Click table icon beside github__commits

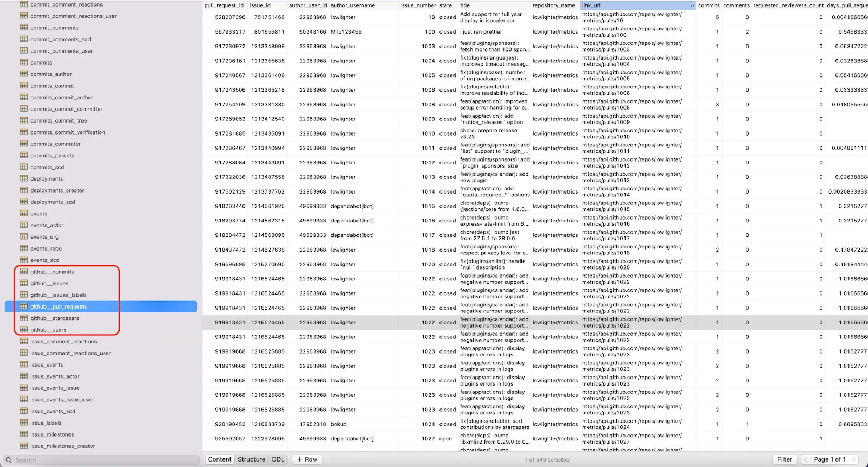point(24,272)
